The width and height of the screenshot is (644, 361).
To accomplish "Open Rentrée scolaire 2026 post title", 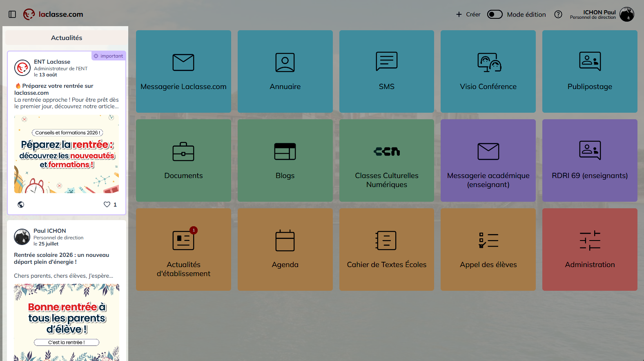I will click(61, 258).
